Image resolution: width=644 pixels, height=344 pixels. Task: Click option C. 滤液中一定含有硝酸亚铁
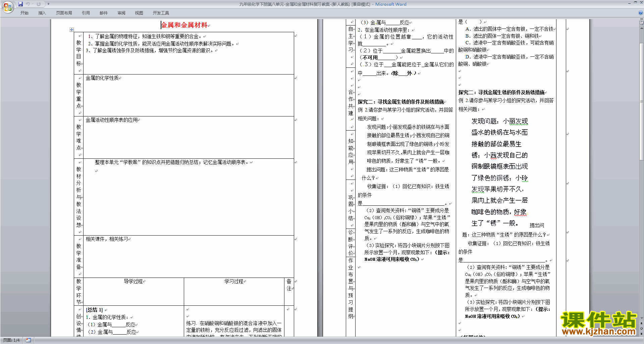pos(506,46)
